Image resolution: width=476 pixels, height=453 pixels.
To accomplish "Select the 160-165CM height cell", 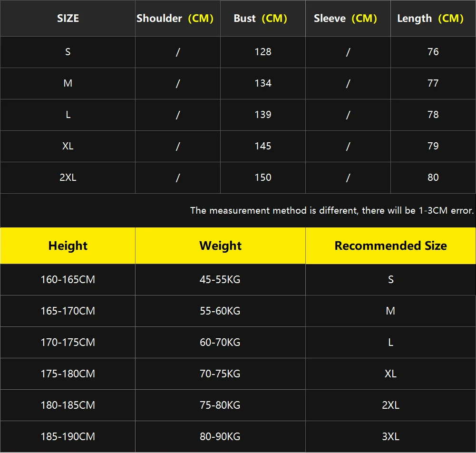I will [x=68, y=279].
